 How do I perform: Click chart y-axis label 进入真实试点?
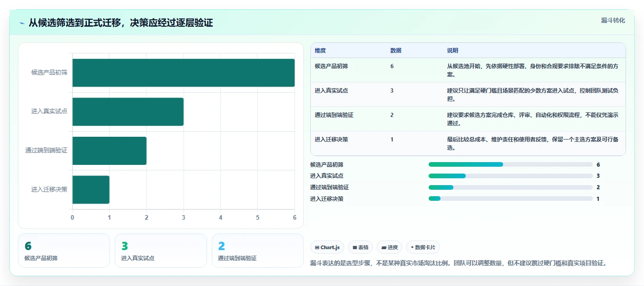coord(49,111)
